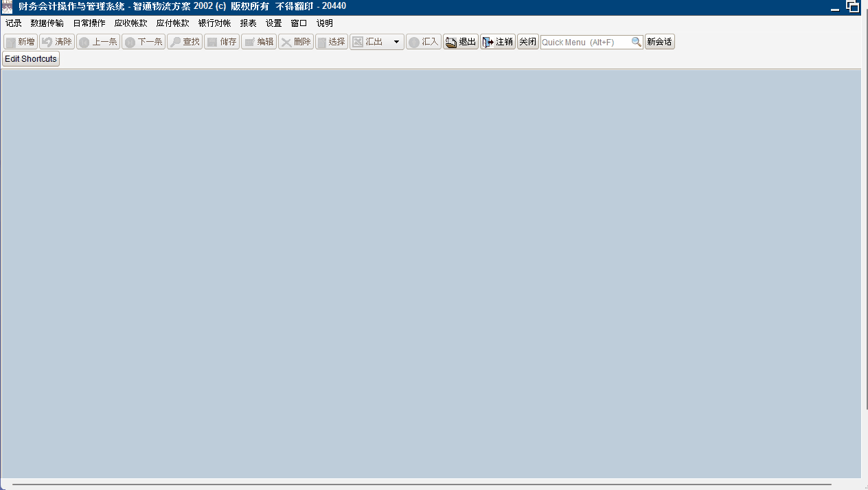Screen dimensions: 868x490
Task: Go to previous record with 上一条
Action: (98, 42)
